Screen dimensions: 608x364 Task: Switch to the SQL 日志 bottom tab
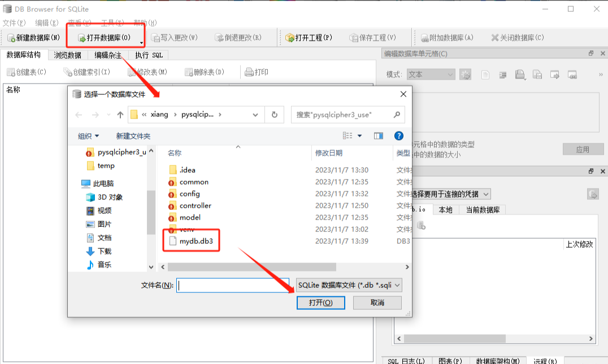[x=406, y=361]
